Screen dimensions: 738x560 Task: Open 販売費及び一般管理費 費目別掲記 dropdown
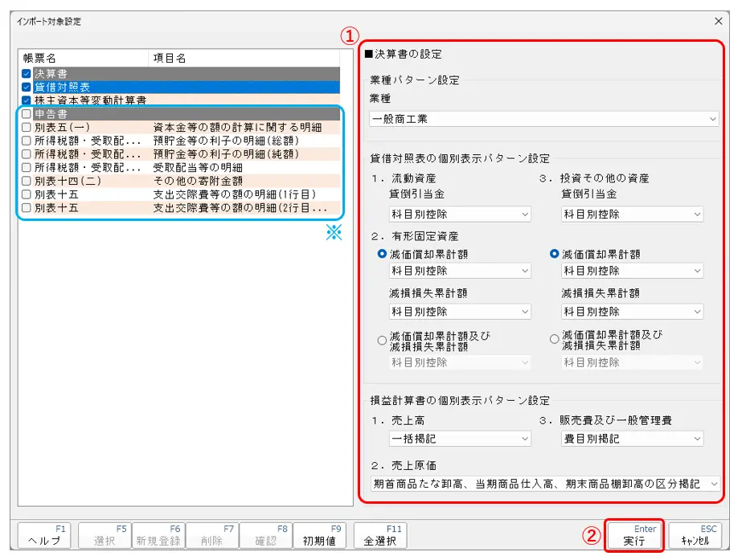(x=631, y=439)
